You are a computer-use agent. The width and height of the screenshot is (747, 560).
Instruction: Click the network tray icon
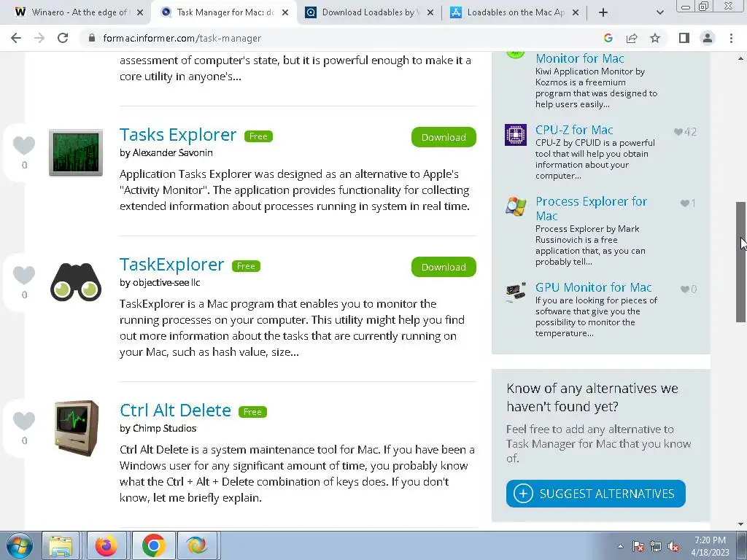[x=656, y=546]
